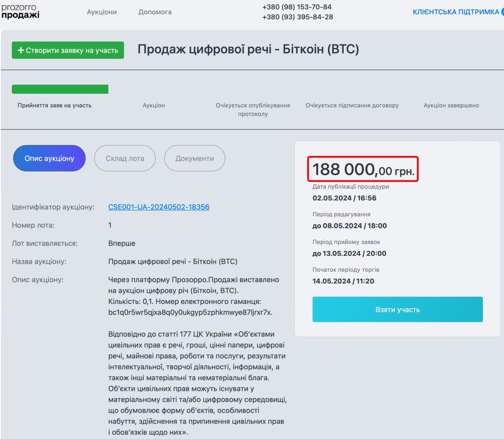Click phone number +380 (98) 153-70-84
This screenshot has height=439, width=504.
tap(297, 7)
